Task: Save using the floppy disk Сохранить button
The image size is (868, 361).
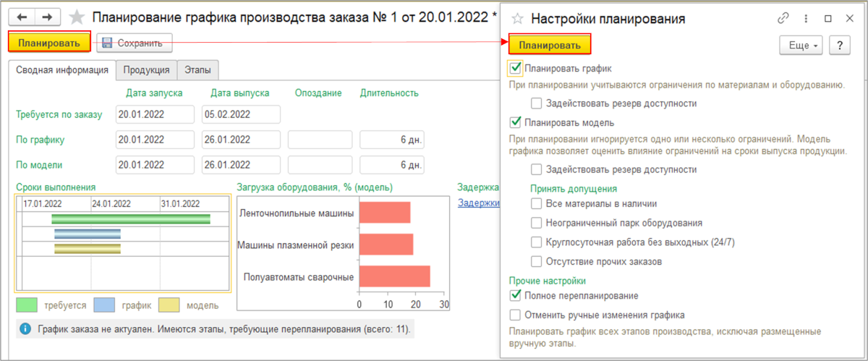Action: 135,43
